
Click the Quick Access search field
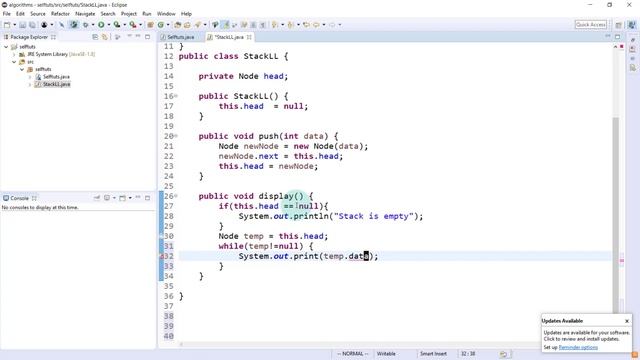(591, 25)
